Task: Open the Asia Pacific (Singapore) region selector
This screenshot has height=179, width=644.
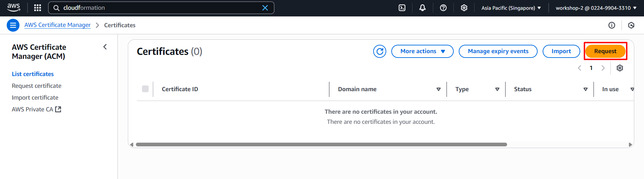Action: point(511,8)
